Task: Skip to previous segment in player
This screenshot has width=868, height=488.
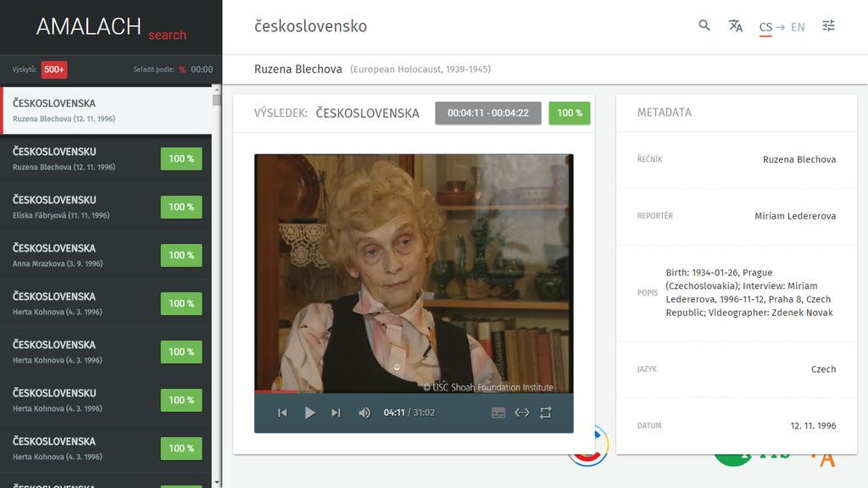Action: pos(282,413)
